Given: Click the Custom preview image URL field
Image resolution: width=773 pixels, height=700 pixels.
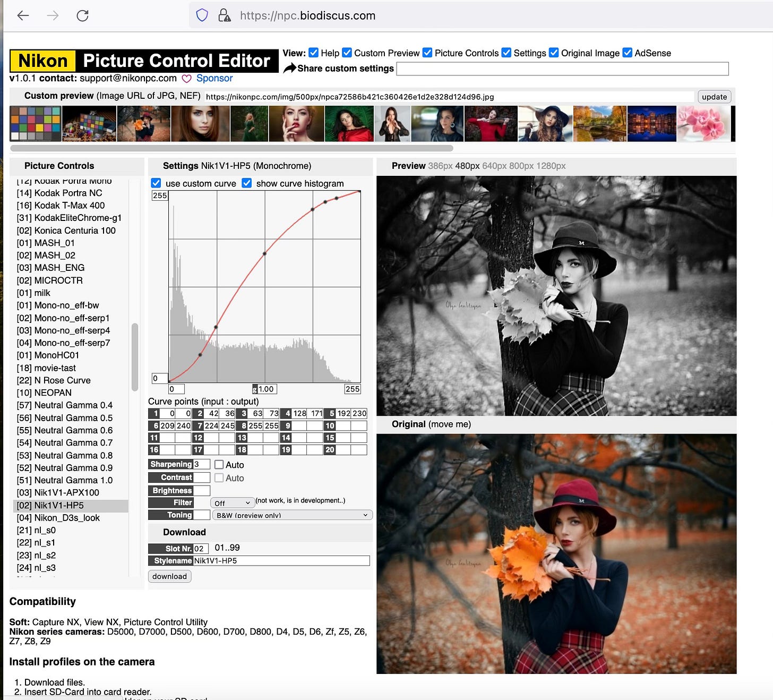Looking at the screenshot, I should coord(449,97).
